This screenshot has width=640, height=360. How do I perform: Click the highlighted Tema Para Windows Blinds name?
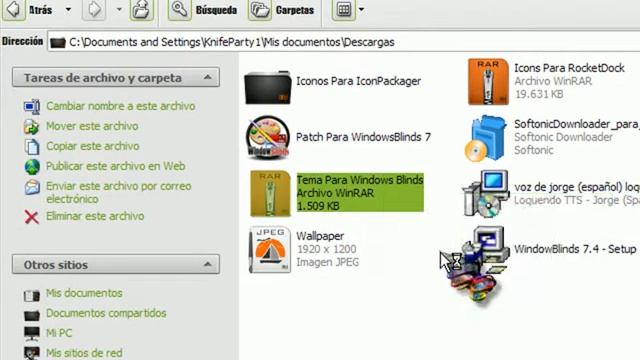click(x=360, y=180)
